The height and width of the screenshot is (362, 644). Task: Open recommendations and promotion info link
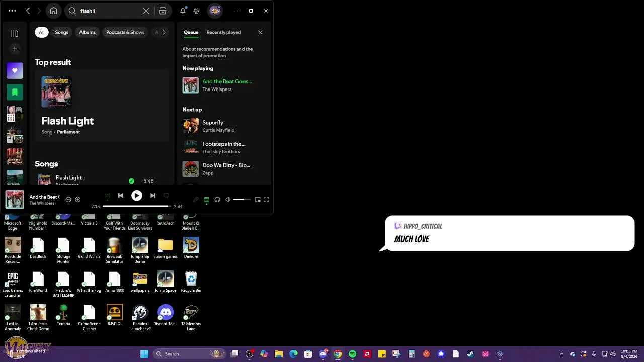pyautogui.click(x=217, y=52)
